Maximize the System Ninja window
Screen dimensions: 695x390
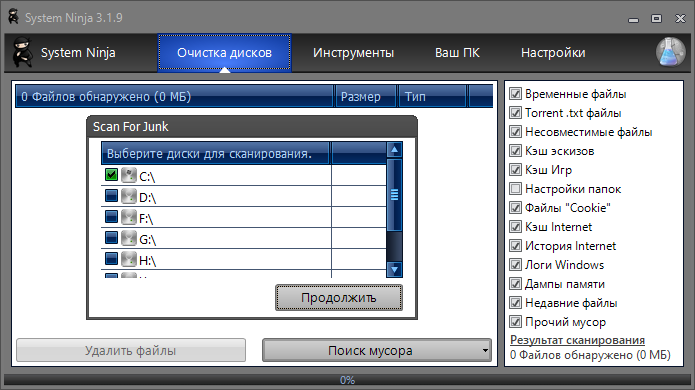pyautogui.click(x=656, y=18)
